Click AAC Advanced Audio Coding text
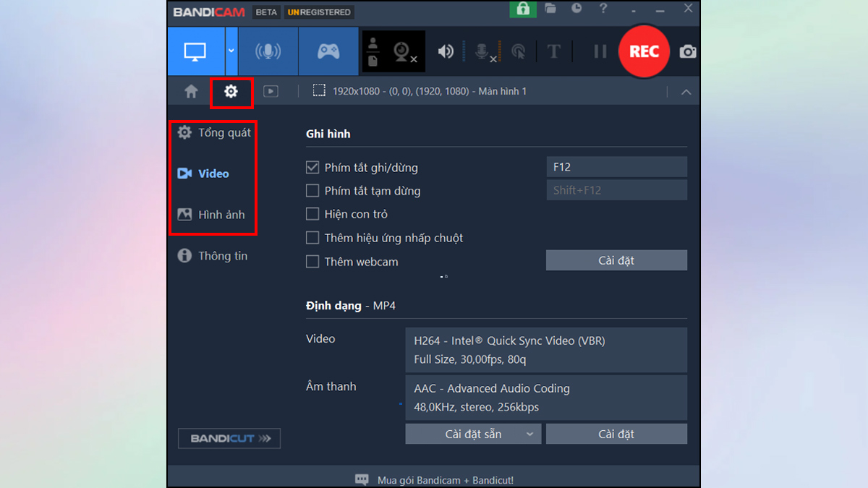Image resolution: width=868 pixels, height=488 pixels. coord(492,388)
